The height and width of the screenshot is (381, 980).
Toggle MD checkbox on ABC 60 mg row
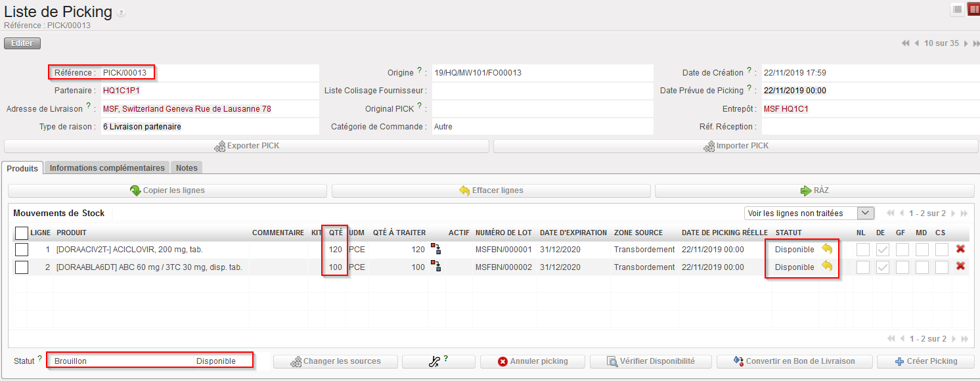[922, 267]
